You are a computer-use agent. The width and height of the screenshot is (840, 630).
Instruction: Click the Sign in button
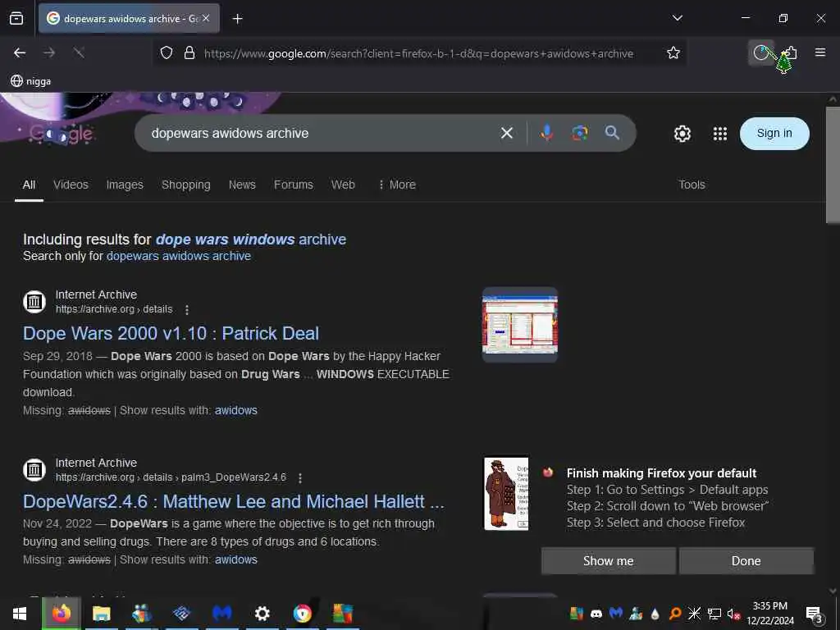pyautogui.click(x=774, y=134)
